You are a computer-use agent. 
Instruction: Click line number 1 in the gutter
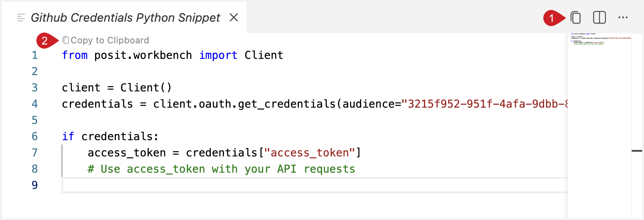(x=35, y=55)
